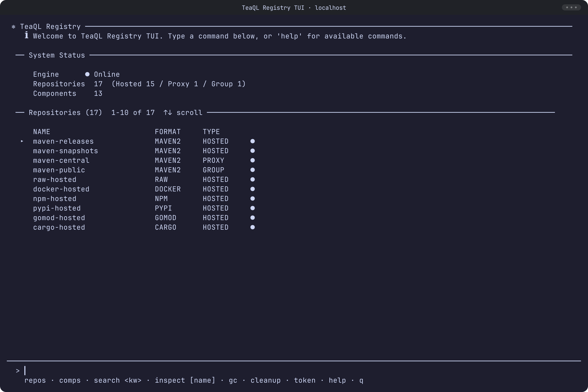Click the NPM format cell
Screen dimensions: 588x392
(x=161, y=199)
